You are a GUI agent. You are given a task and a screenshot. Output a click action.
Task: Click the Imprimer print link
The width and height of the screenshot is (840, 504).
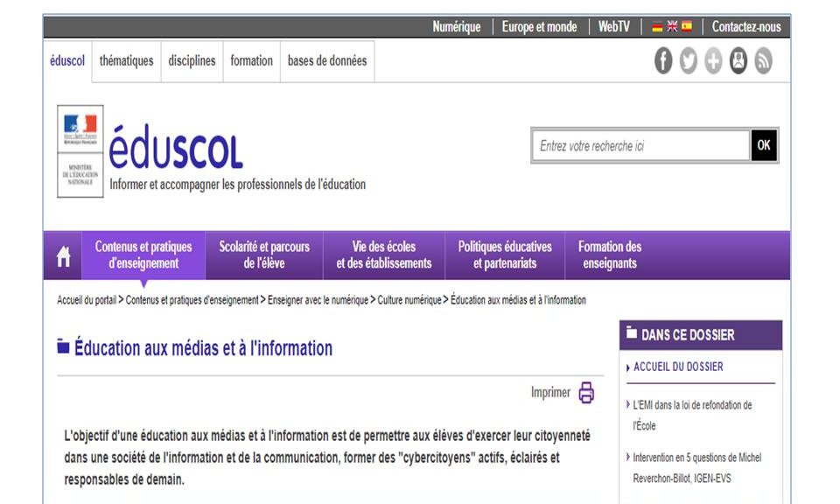[550, 393]
